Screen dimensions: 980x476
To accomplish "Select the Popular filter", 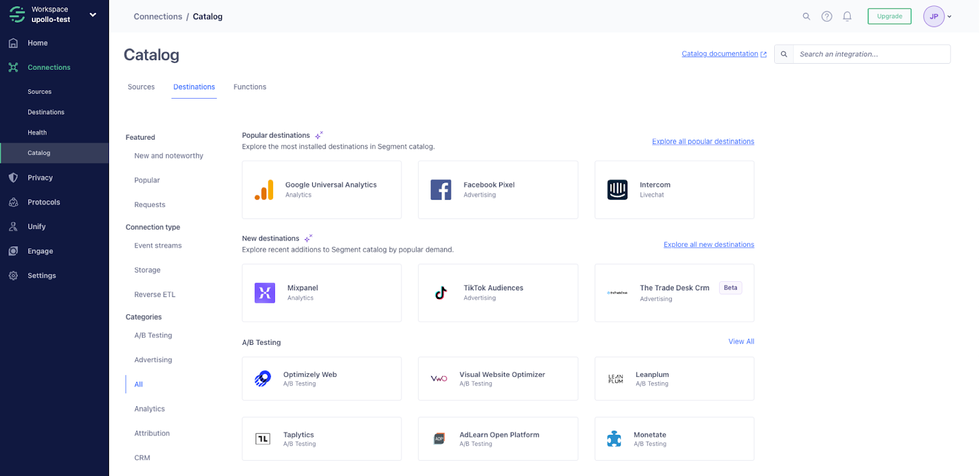I will 147,180.
